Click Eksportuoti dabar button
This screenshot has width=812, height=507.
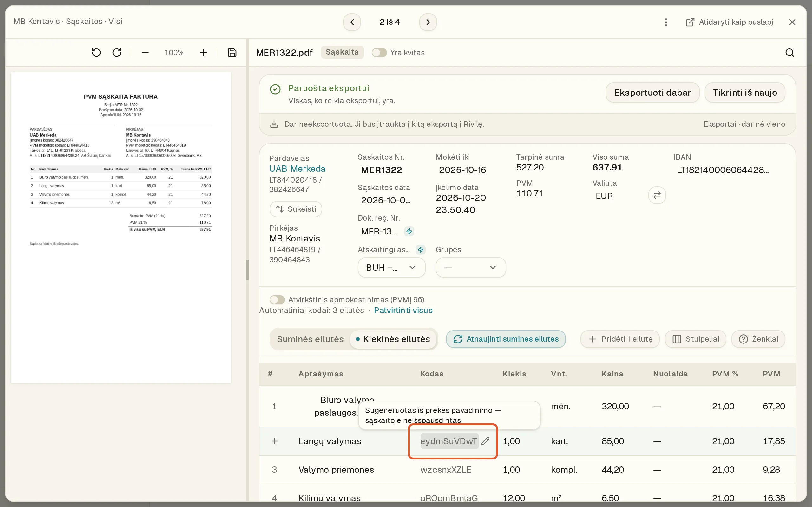tap(652, 93)
